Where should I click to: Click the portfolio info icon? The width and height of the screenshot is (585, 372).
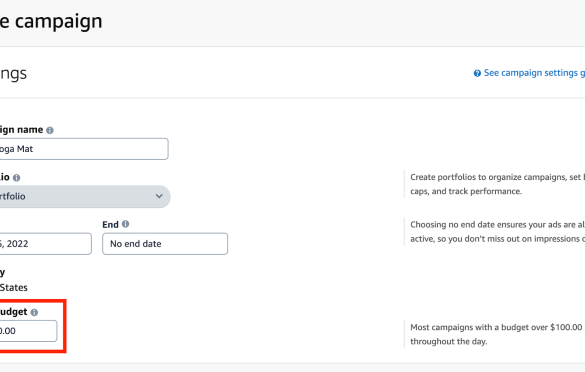coord(16,178)
